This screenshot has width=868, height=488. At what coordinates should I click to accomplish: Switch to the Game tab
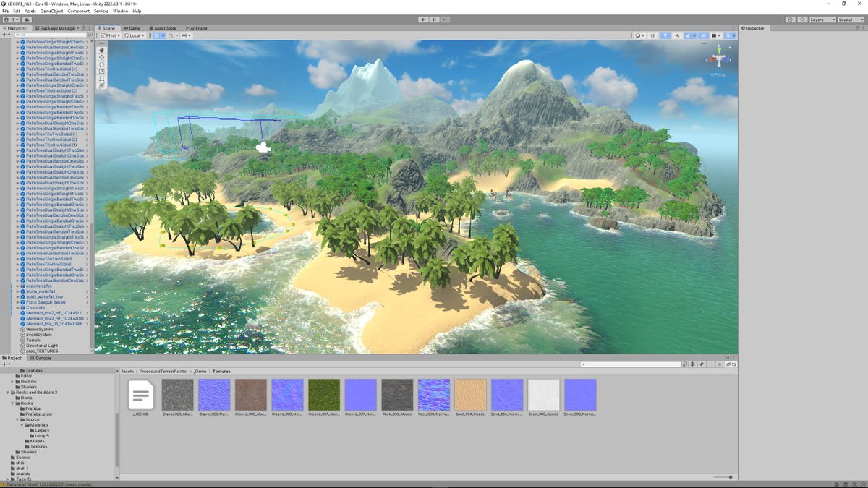(x=132, y=28)
